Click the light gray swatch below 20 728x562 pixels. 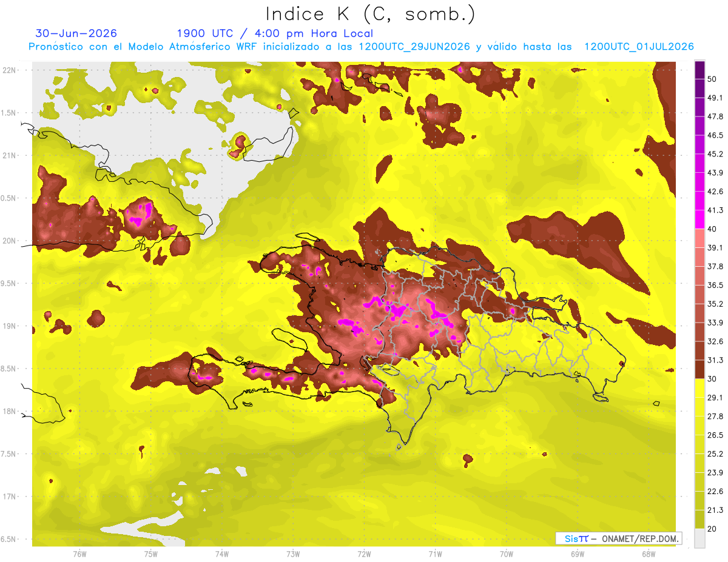click(x=699, y=538)
